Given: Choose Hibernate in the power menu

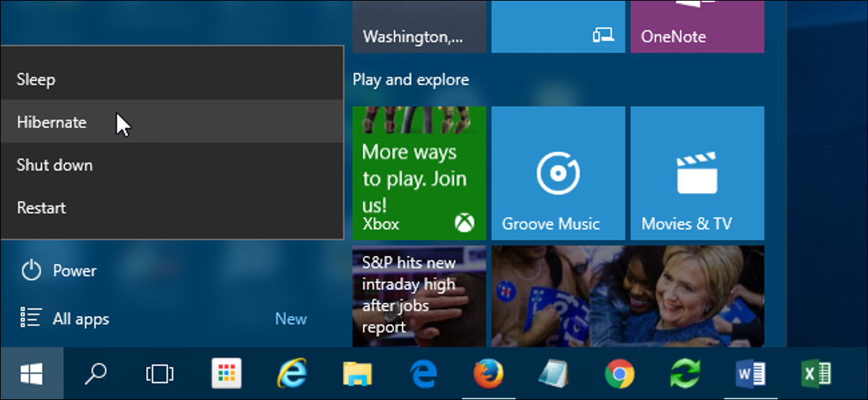Looking at the screenshot, I should click(x=171, y=122).
